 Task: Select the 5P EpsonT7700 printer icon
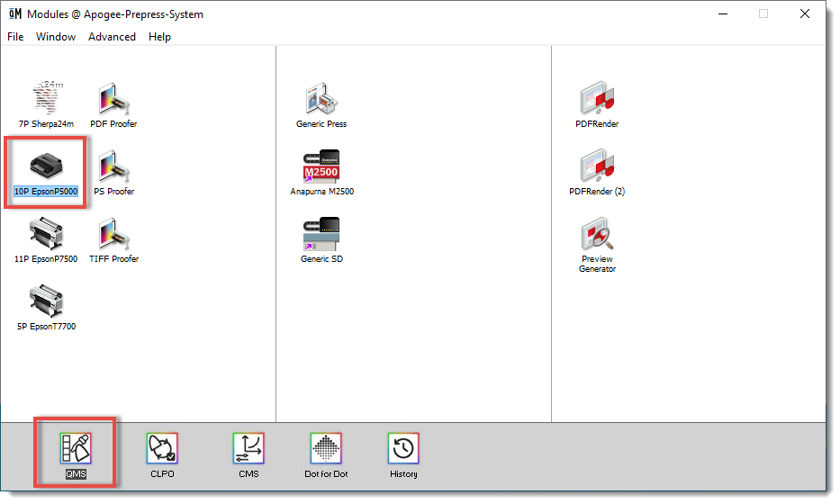click(46, 301)
